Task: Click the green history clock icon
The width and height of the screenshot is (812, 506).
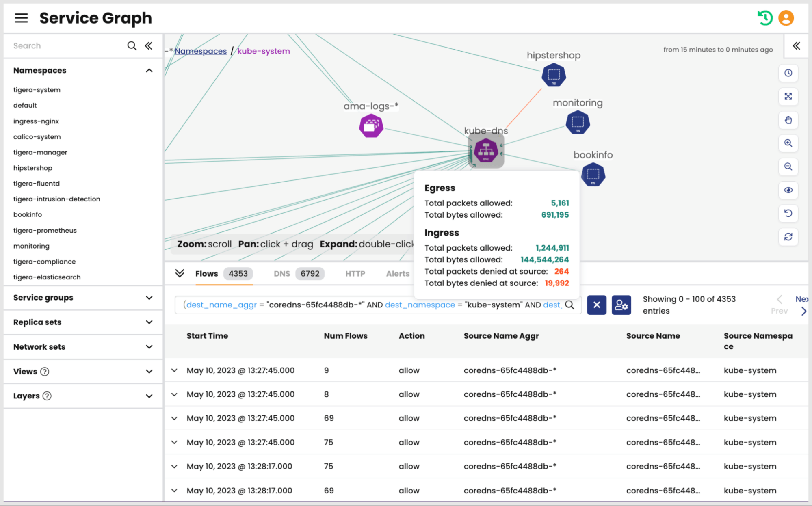Action: pos(765,18)
